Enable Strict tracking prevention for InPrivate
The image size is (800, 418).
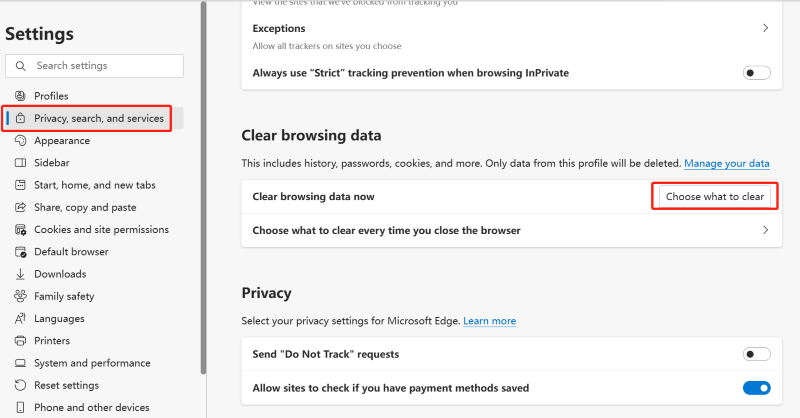click(x=756, y=73)
